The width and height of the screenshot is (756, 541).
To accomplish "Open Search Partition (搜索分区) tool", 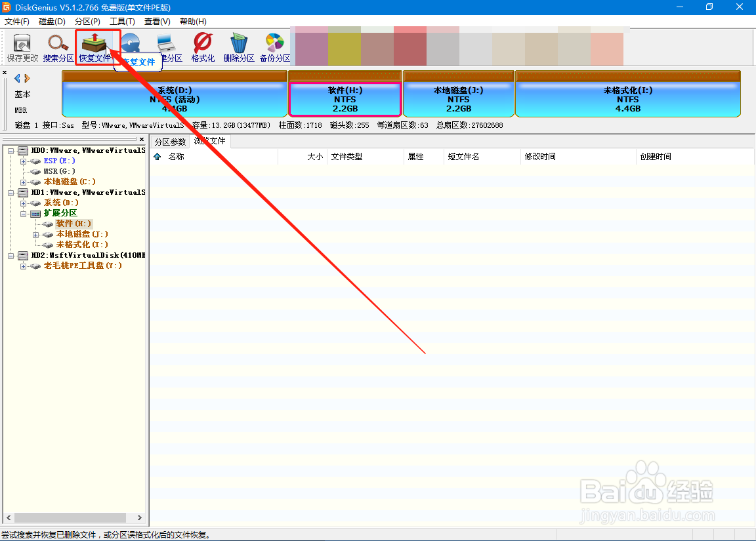I will coord(58,48).
